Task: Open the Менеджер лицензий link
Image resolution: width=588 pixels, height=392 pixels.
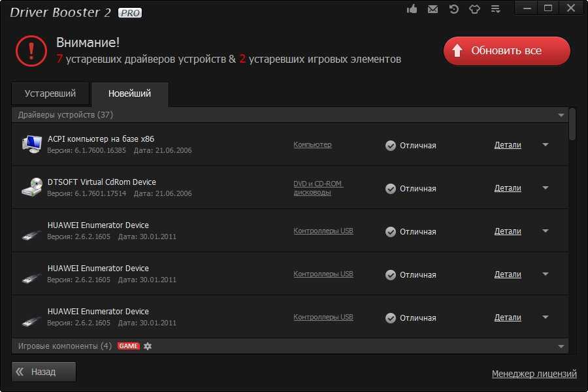Action: (x=534, y=374)
